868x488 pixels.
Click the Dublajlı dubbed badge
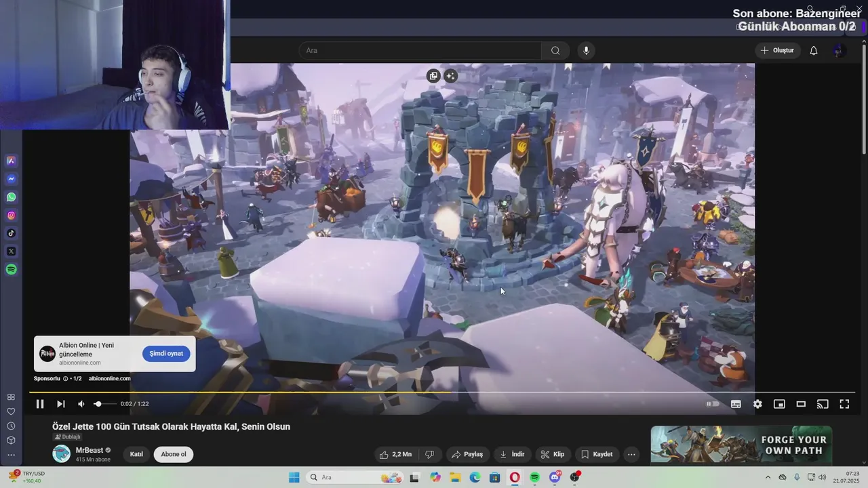point(68,437)
